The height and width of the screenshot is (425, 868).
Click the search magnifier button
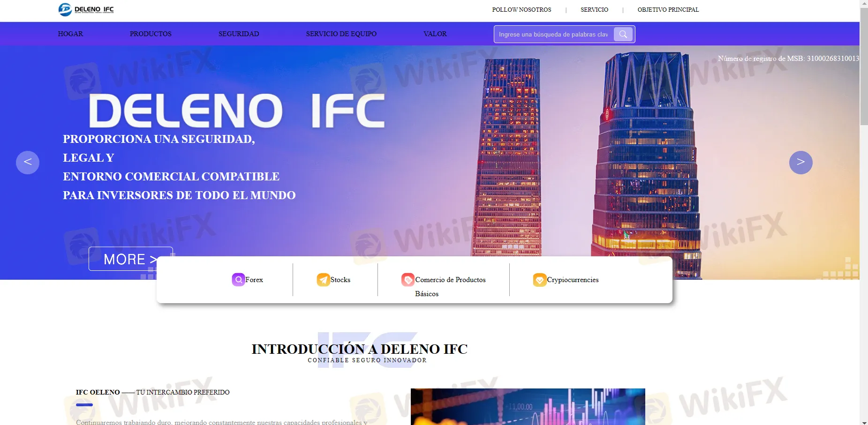(x=623, y=34)
